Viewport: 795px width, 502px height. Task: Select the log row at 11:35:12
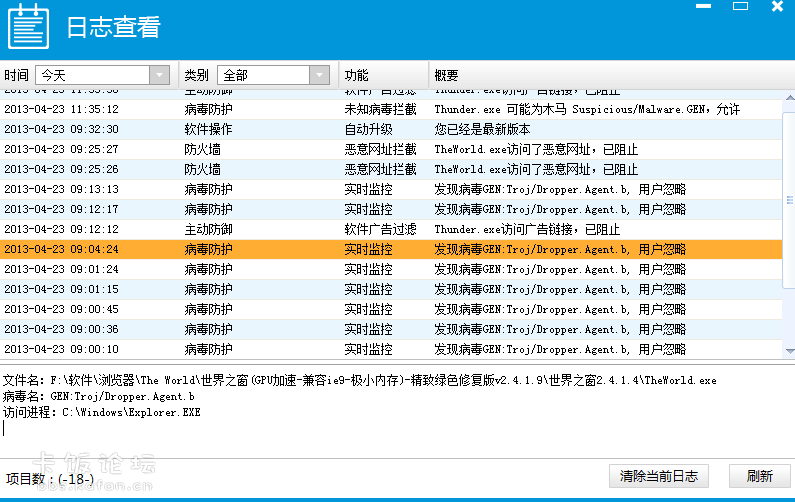pyautogui.click(x=391, y=109)
